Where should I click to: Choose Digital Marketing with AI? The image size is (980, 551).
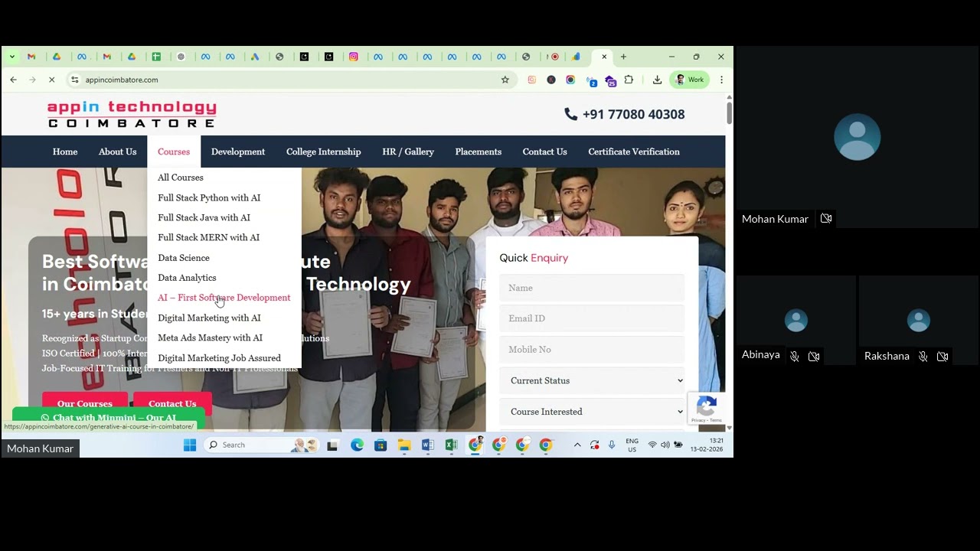click(x=209, y=318)
